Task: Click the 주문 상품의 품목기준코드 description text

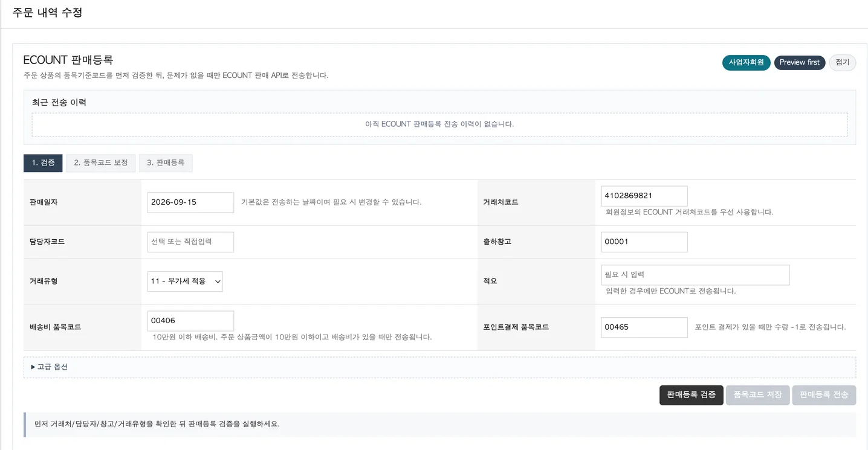Action: click(x=176, y=76)
